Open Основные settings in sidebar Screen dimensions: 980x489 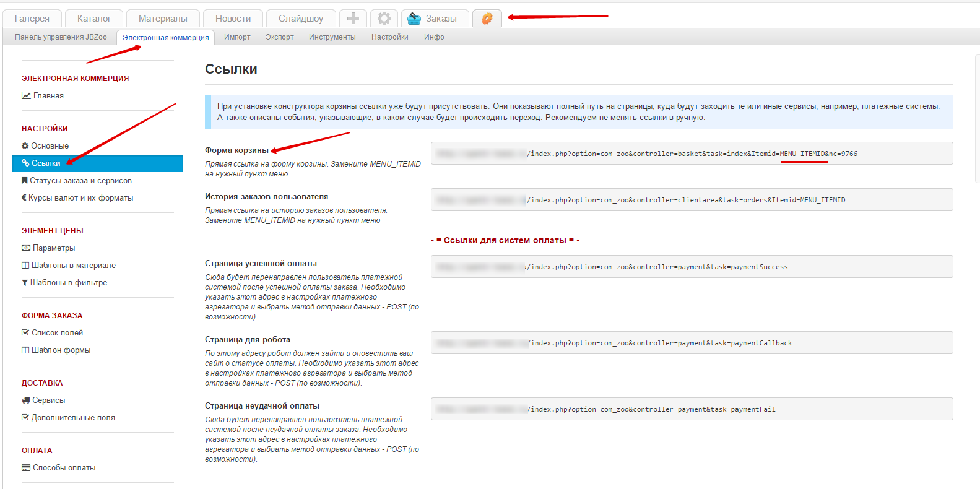[50, 146]
